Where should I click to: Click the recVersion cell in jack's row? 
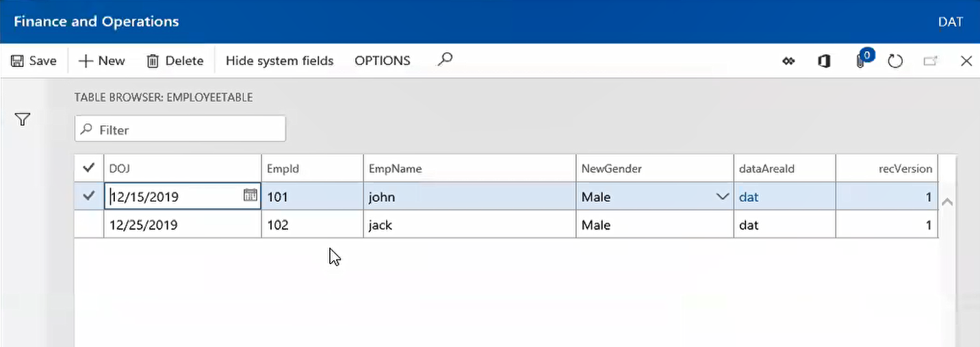[x=887, y=224]
